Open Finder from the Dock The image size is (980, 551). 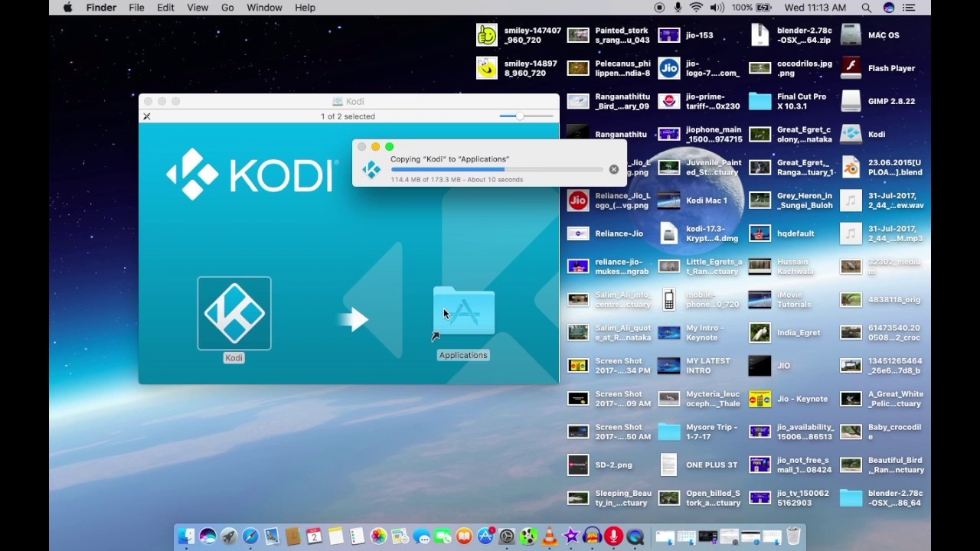coord(186,536)
